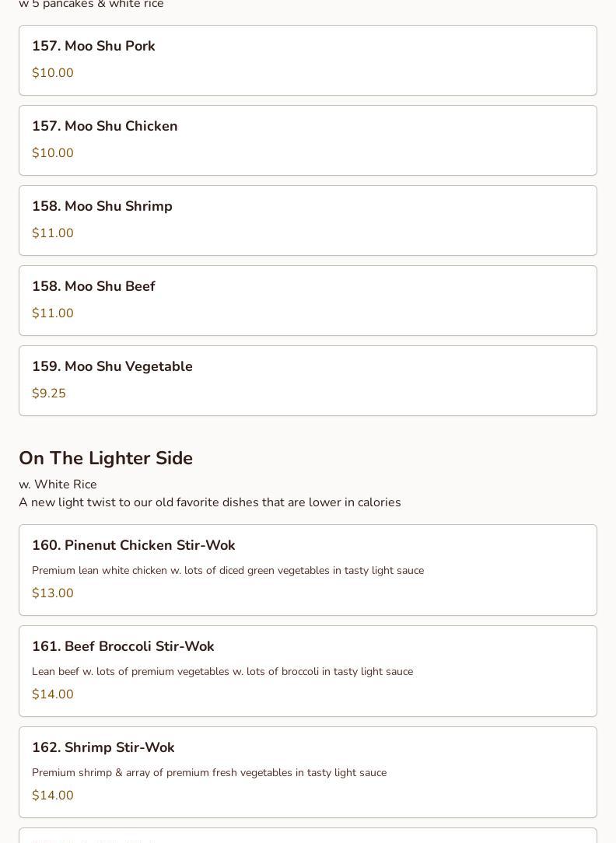This screenshot has width=616, height=843.
Task: Click the Beef Broccoli Stir-Wok description text
Action: point(222,672)
